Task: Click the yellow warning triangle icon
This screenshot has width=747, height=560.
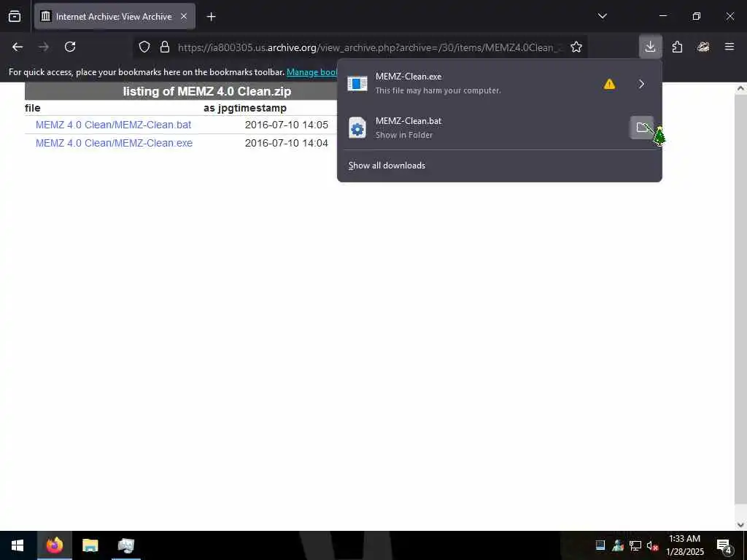Action: [x=609, y=85]
